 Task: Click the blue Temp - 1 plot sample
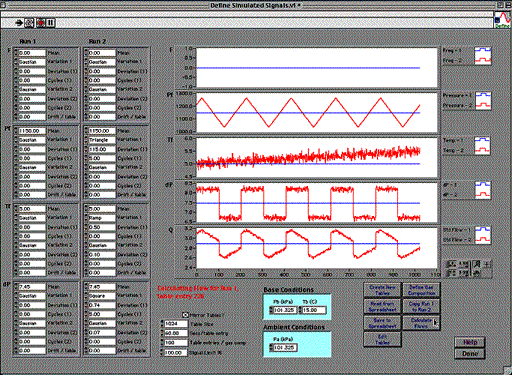[482, 140]
